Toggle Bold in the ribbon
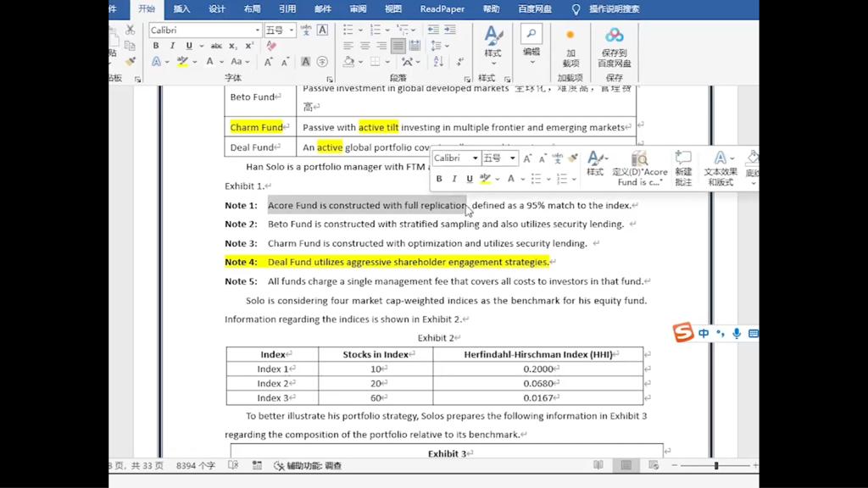 [156, 46]
